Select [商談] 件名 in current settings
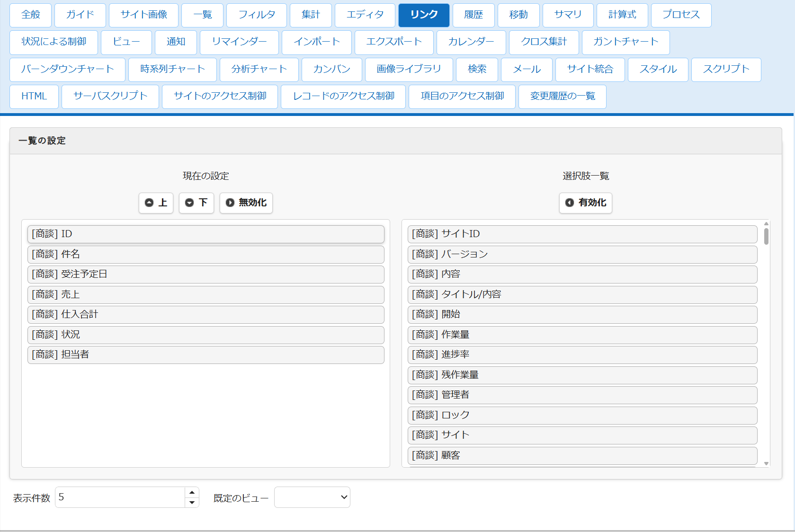The image size is (795, 532). click(206, 254)
